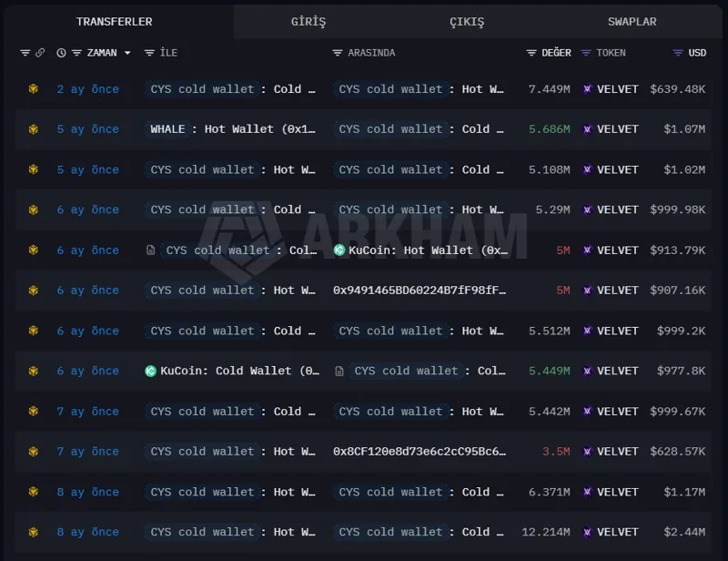728x561 pixels.
Task: Click the 5.29M value
Action: coord(552,209)
